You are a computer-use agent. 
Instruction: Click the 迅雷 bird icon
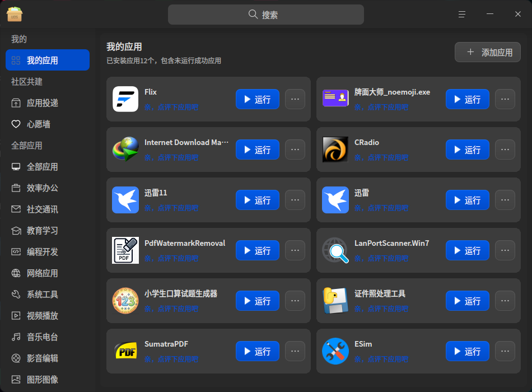coord(335,200)
